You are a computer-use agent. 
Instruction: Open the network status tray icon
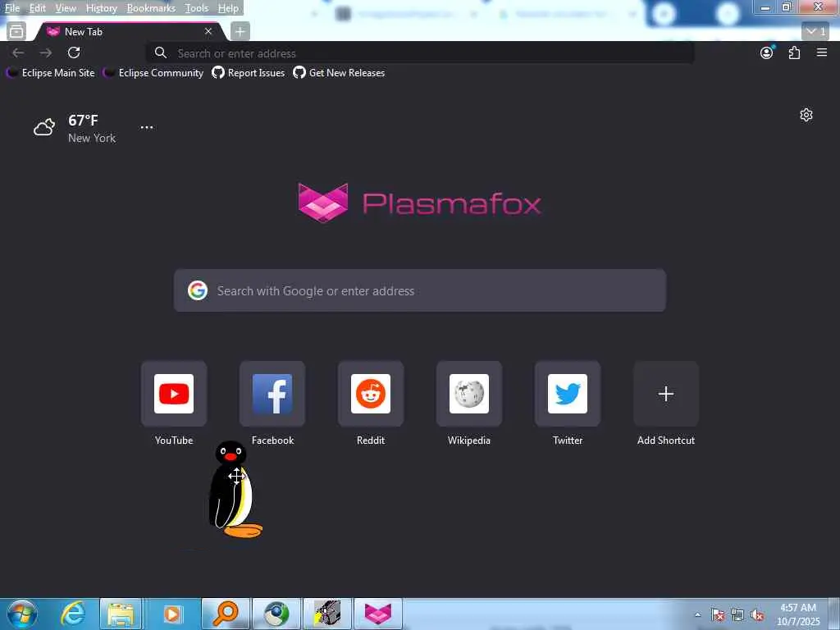tap(737, 615)
